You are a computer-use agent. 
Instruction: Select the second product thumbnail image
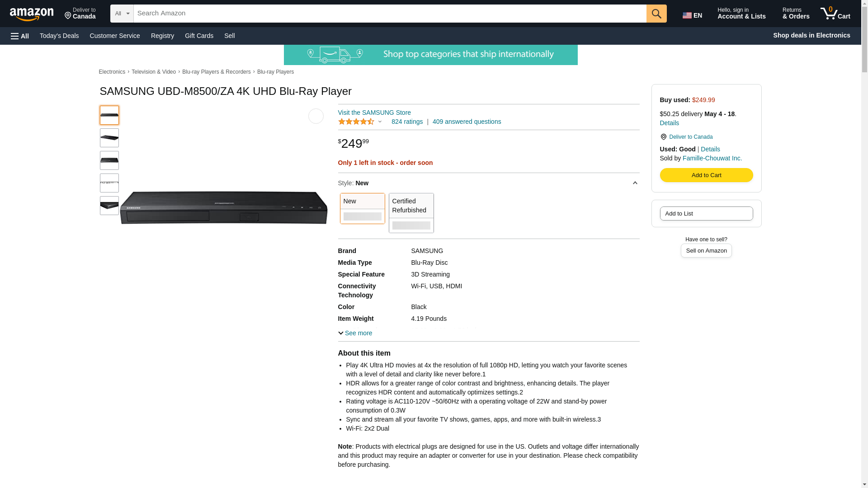[109, 138]
